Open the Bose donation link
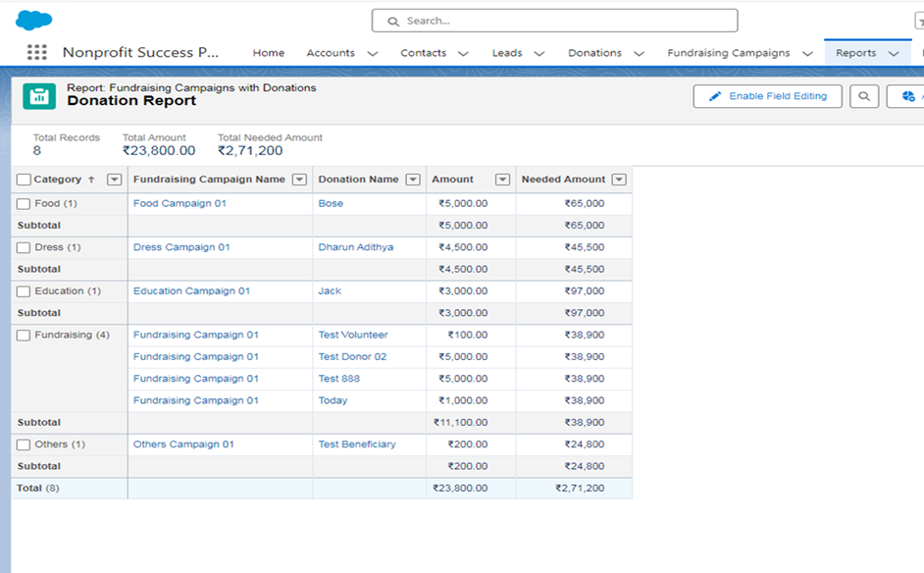 click(x=331, y=203)
